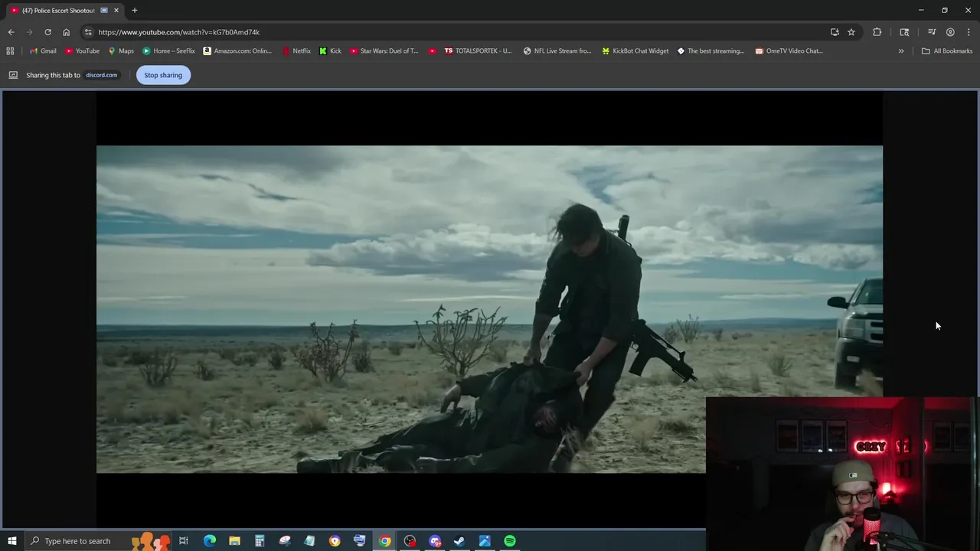Open the Extensions puzzle icon
The width and height of the screenshot is (980, 551).
pos(877,32)
